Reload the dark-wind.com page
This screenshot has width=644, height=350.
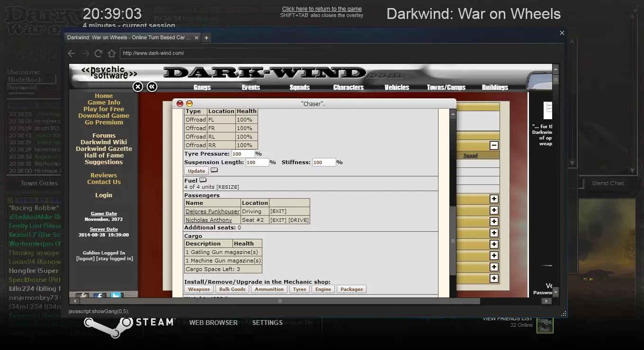coord(98,53)
